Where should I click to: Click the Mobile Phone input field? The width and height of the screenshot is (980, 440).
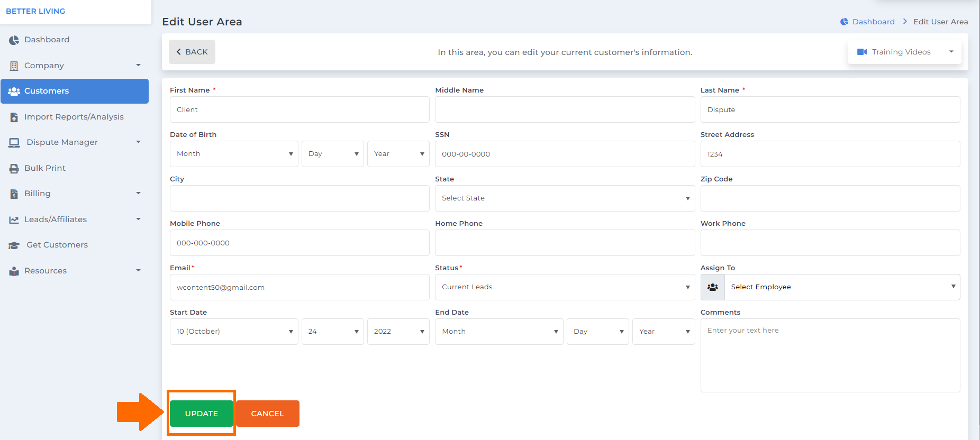click(300, 243)
